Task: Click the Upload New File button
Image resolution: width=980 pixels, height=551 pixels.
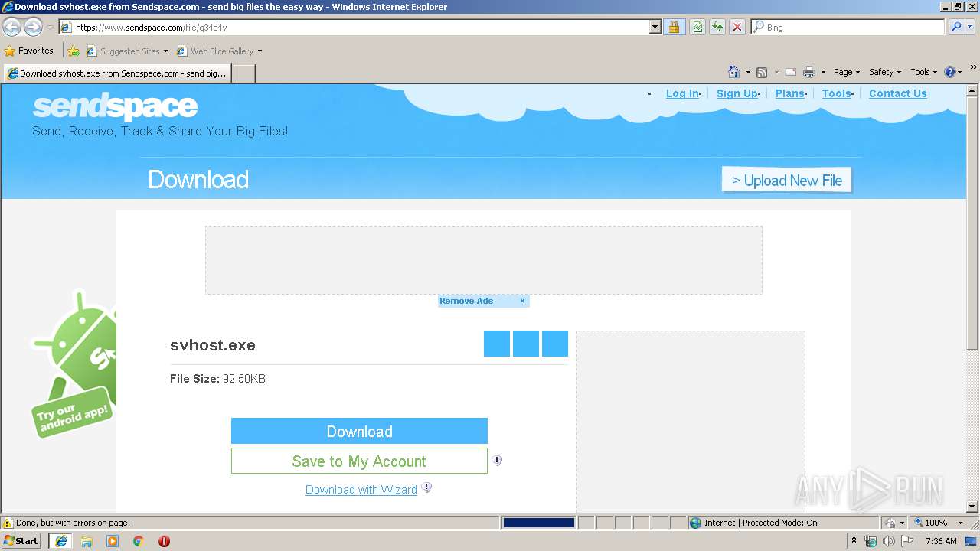Action: (786, 180)
